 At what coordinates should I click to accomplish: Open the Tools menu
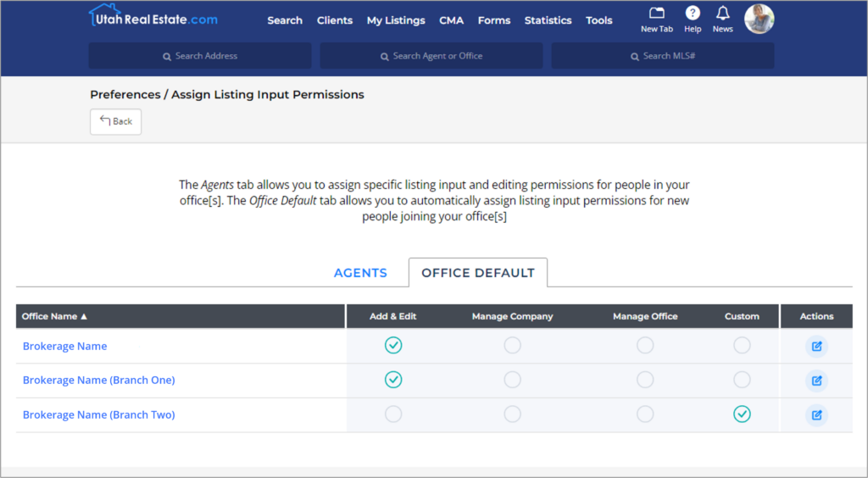click(599, 20)
